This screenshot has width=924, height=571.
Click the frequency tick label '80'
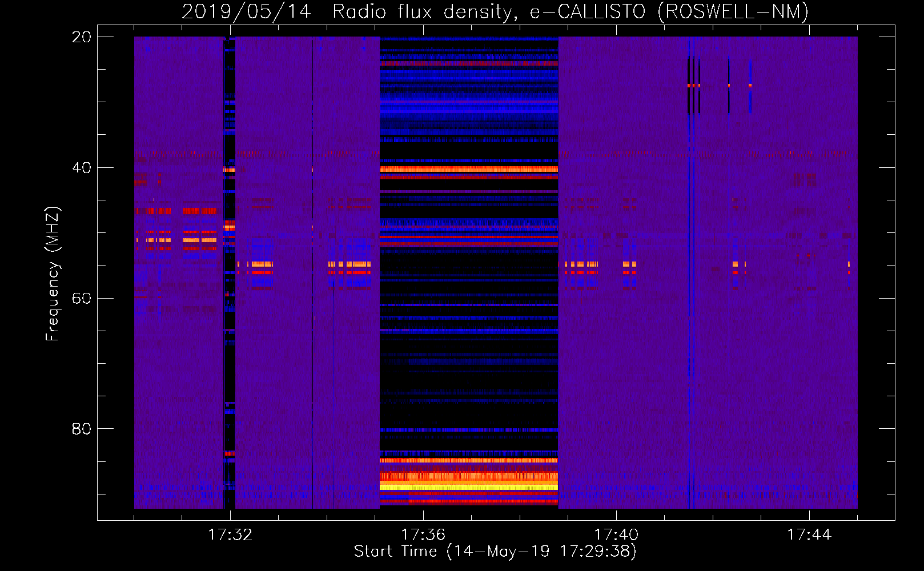(x=82, y=429)
